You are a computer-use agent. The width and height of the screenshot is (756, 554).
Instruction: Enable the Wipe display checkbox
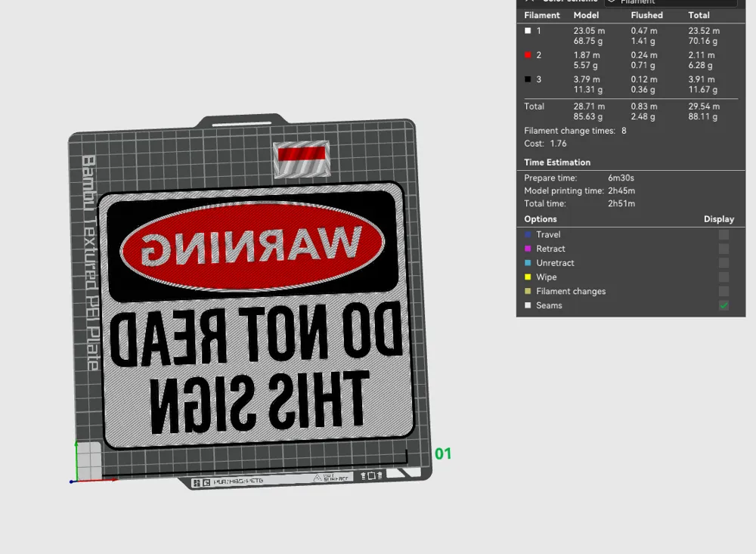723,277
